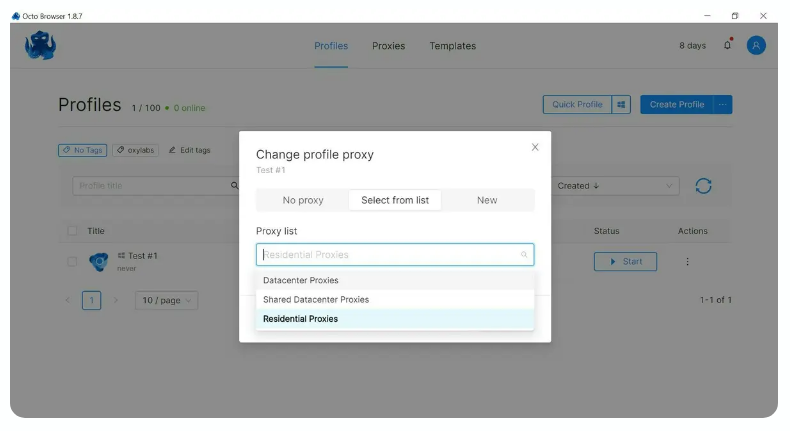Choose Datacenter Proxies from the list
The width and height of the screenshot is (790, 431).
pyautogui.click(x=301, y=280)
